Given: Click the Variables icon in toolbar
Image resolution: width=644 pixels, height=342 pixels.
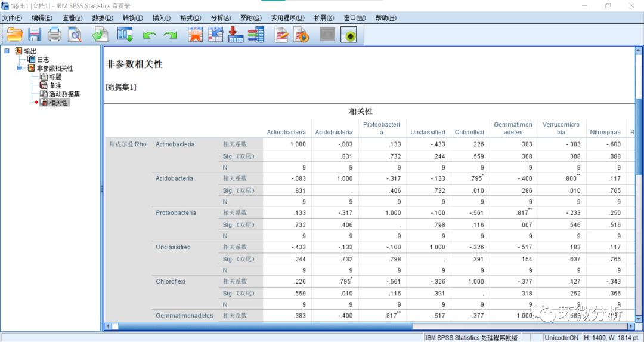Looking at the screenshot, I should pyautogui.click(x=256, y=35).
